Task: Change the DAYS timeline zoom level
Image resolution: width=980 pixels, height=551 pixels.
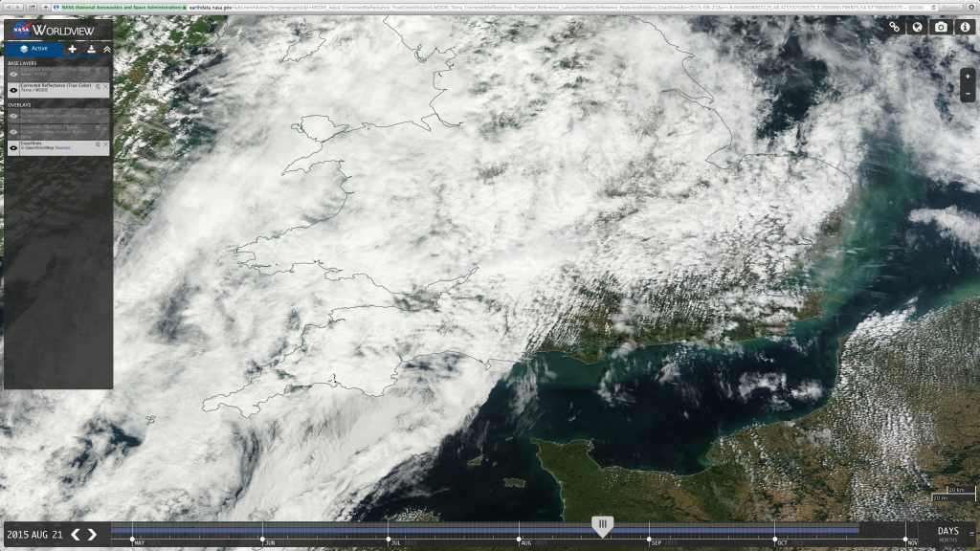Action: 948,531
